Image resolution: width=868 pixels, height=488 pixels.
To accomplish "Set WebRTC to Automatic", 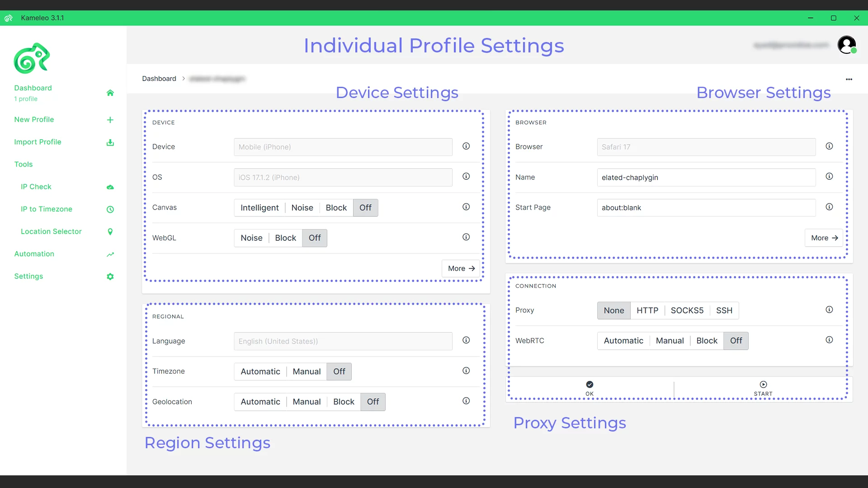I will 623,341.
